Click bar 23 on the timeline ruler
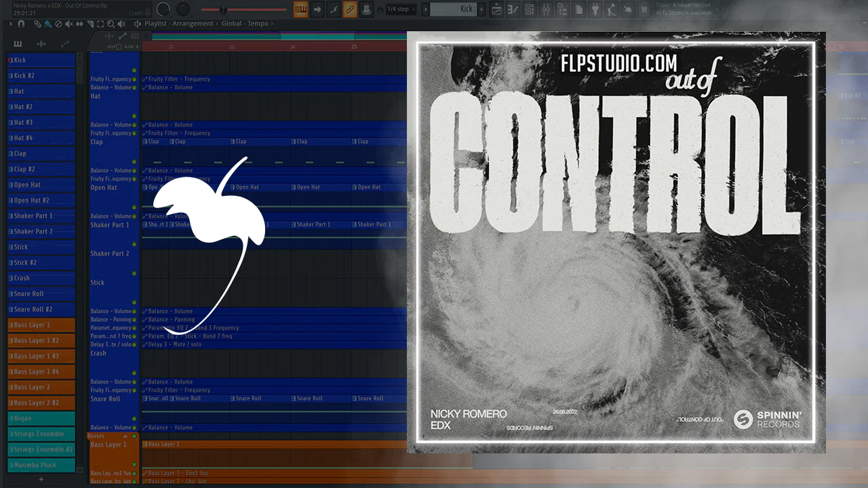 coord(231,47)
